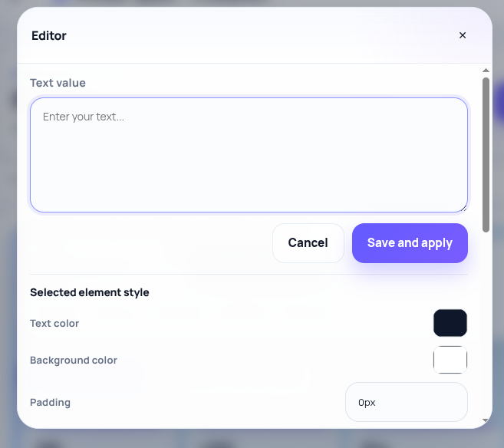This screenshot has width=504, height=448.
Task: Click the Editor dialog title
Action: tap(49, 36)
